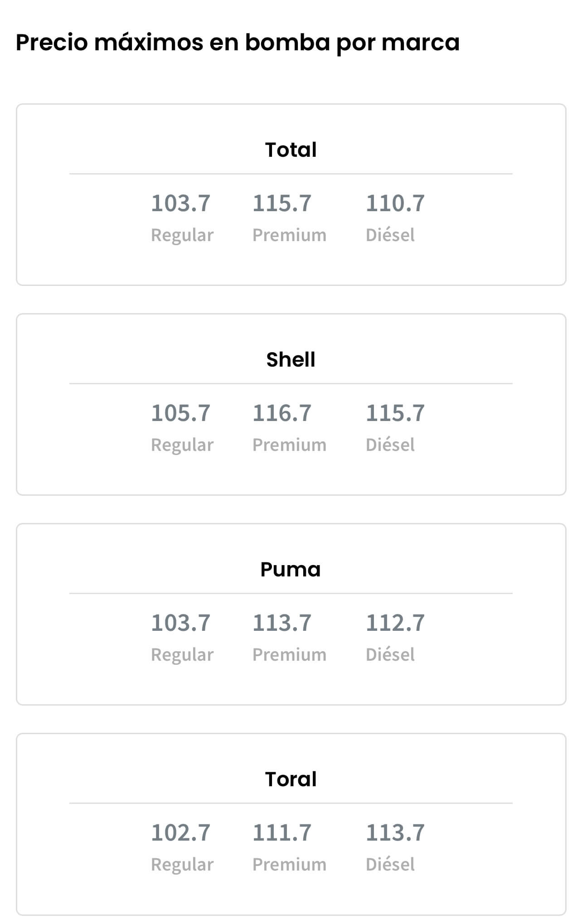Click the Regular label in the Toral card
This screenshot has height=924, width=582.
click(x=182, y=865)
